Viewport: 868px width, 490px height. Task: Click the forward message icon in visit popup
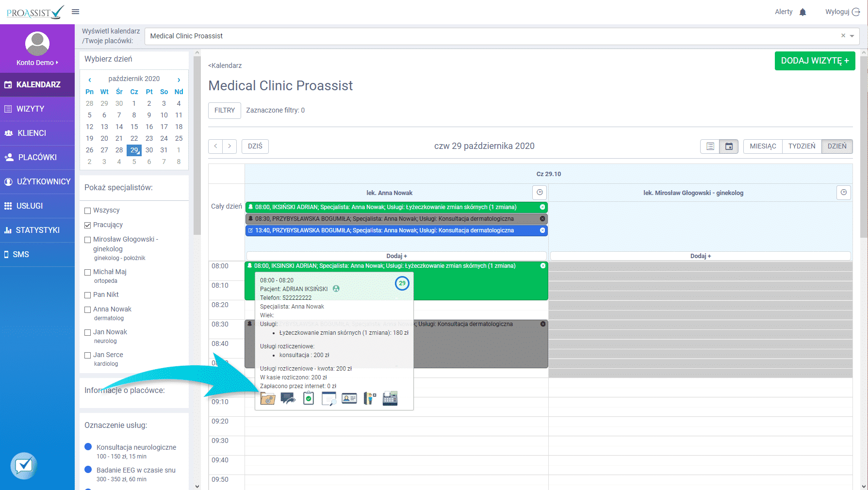pyautogui.click(x=288, y=398)
